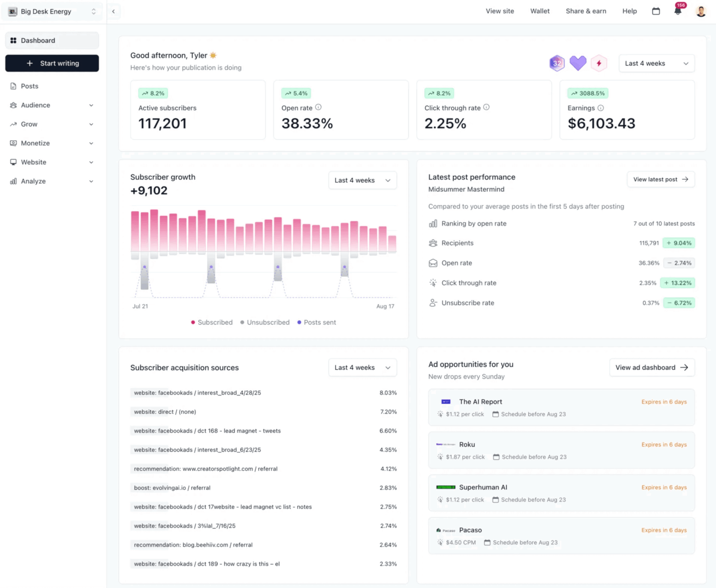The image size is (716, 588).
Task: Open the Website section icon
Action: coord(13,162)
